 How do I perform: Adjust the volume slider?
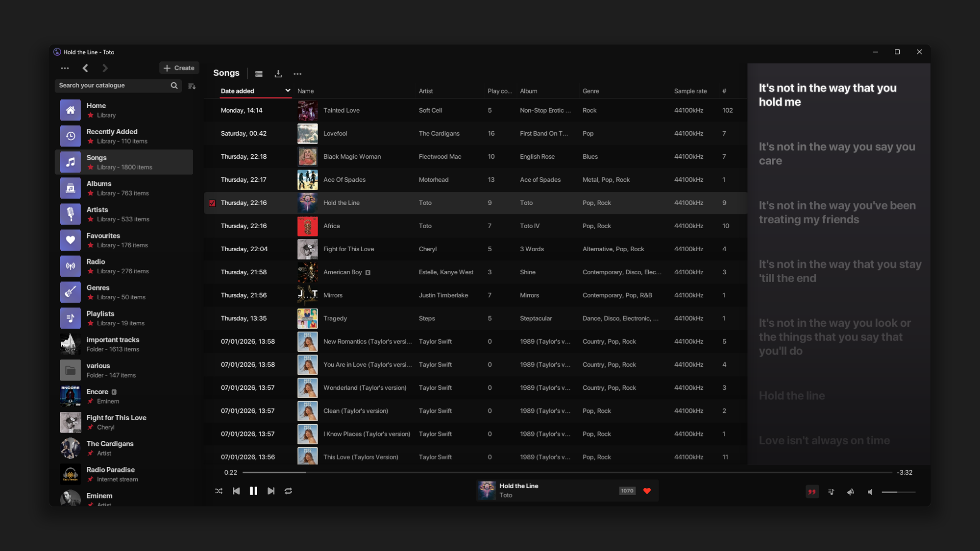click(898, 492)
